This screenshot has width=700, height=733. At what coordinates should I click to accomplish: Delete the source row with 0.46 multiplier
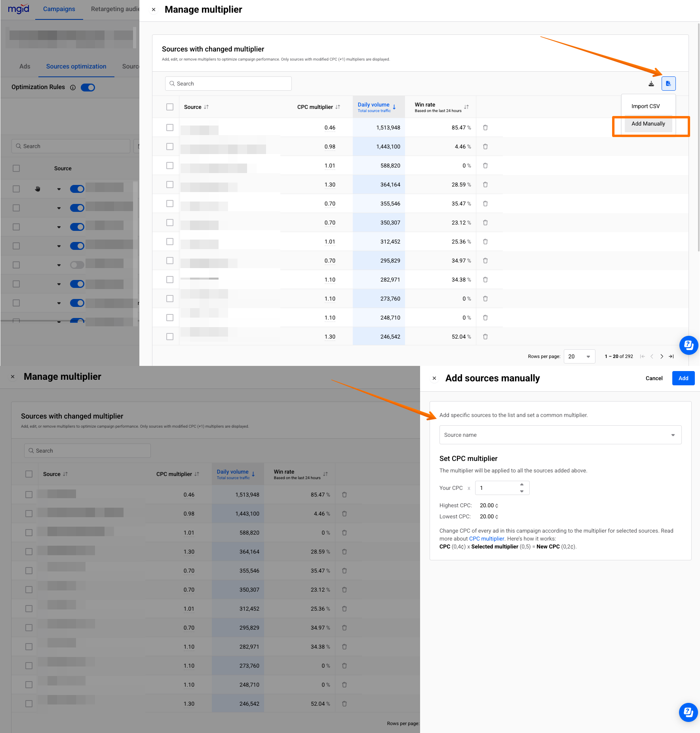pos(485,128)
